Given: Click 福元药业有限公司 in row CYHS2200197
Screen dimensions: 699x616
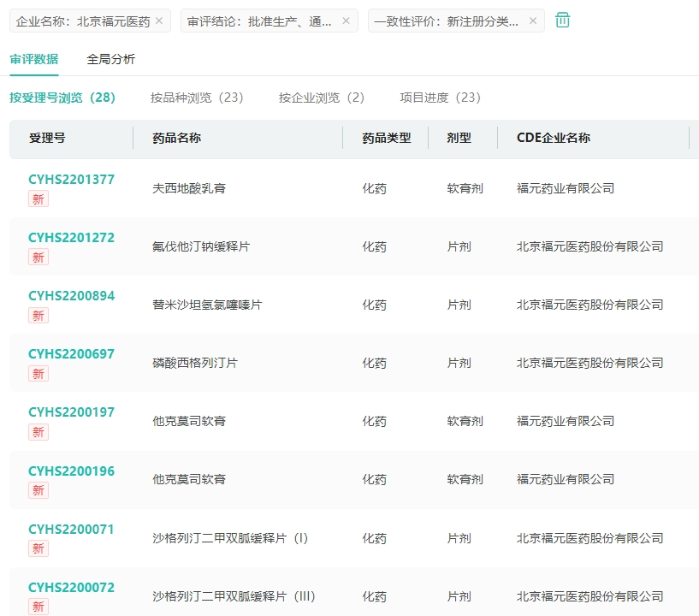Looking at the screenshot, I should click(x=566, y=421).
